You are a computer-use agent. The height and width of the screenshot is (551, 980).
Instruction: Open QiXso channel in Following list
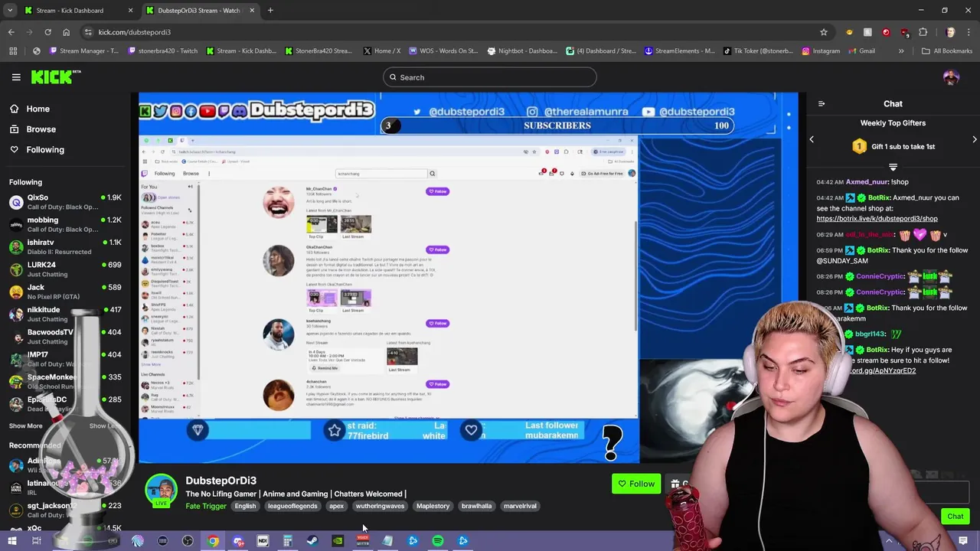click(65, 202)
